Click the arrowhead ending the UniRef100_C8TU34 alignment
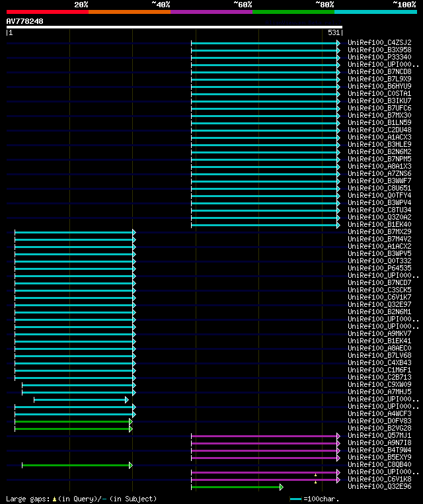This screenshot has height=504, width=423. 338,210
